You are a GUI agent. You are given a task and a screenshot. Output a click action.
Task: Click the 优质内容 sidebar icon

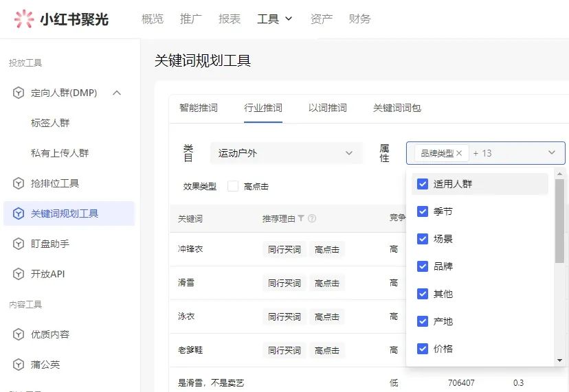pos(19,334)
